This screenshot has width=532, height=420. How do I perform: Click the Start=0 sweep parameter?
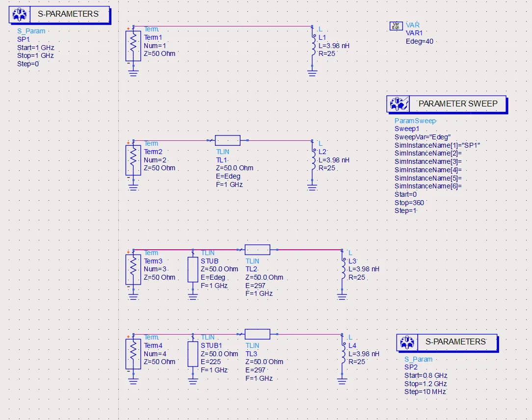click(405, 194)
